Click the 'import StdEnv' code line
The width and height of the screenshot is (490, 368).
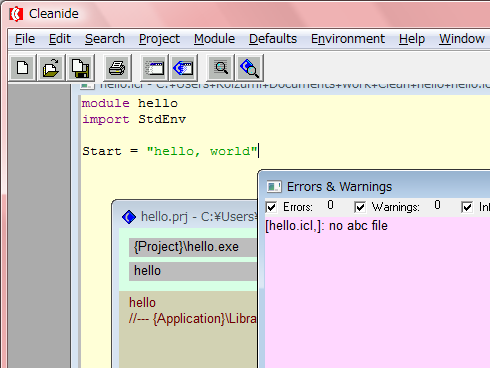134,119
